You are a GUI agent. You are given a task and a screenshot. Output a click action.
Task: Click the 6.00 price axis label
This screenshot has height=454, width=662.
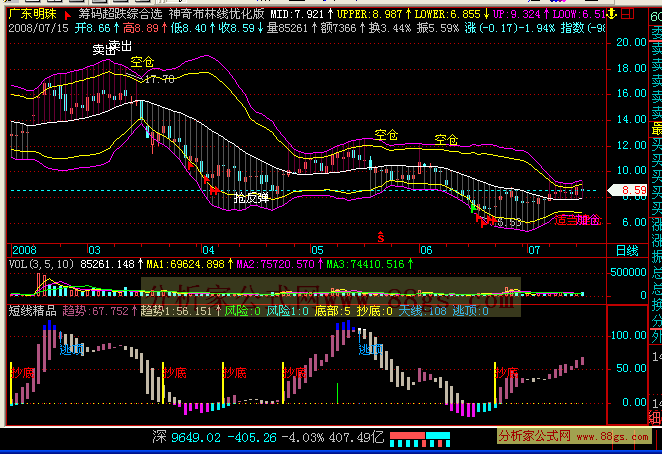[634, 222]
